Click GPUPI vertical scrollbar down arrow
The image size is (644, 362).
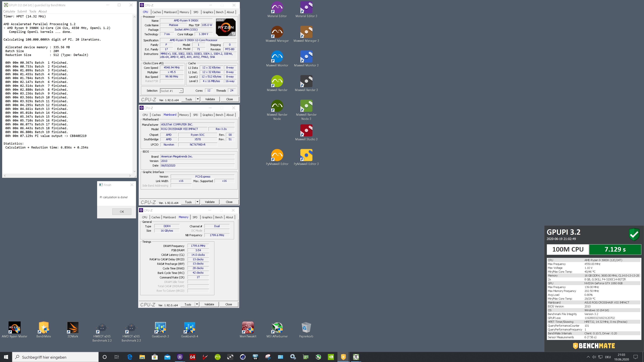click(x=135, y=171)
